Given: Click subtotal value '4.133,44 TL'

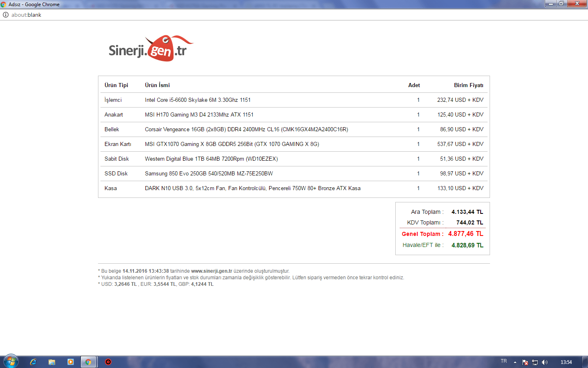Looking at the screenshot, I should click(x=467, y=212).
